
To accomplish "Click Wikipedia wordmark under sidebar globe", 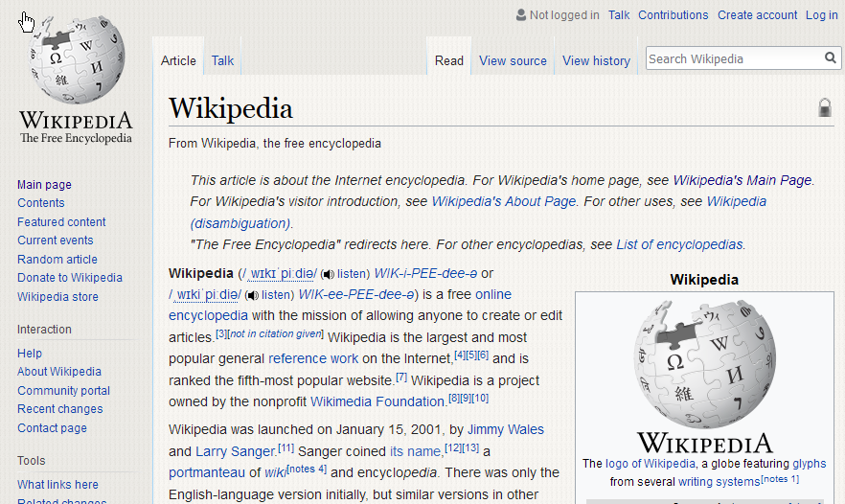I will point(76,120).
